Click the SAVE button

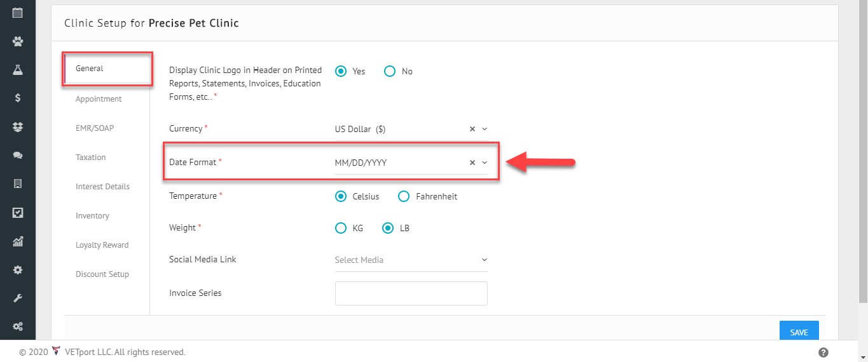799,332
